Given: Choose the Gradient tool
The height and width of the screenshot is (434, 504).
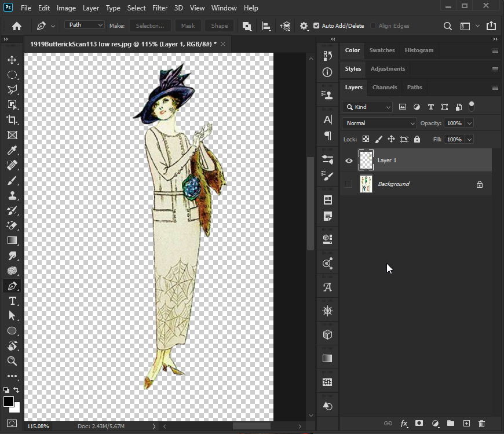Looking at the screenshot, I should click(12, 240).
